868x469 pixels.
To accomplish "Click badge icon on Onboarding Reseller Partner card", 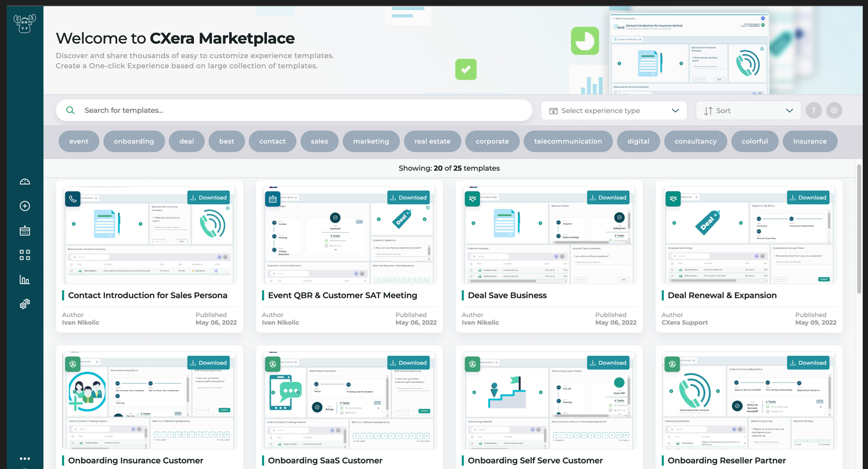I will (672, 364).
